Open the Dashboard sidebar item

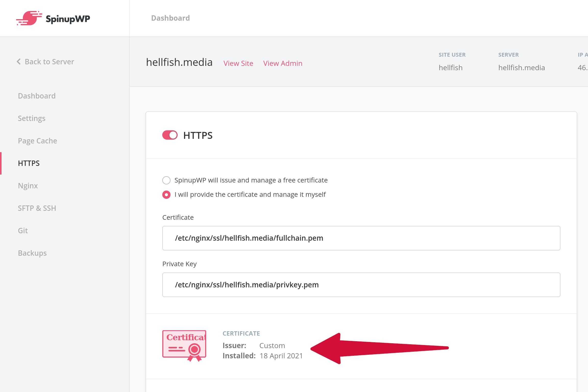tap(37, 96)
